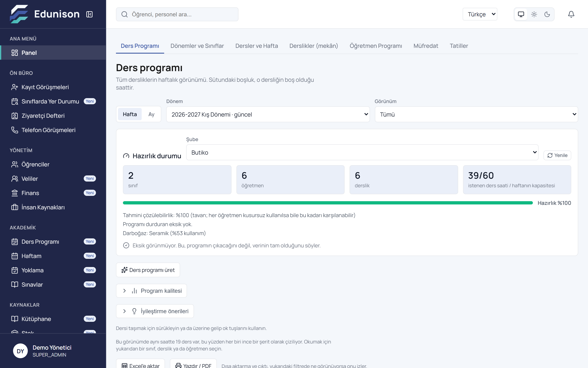
Task: Open İnsan Kaynakları
Action: click(x=53, y=207)
